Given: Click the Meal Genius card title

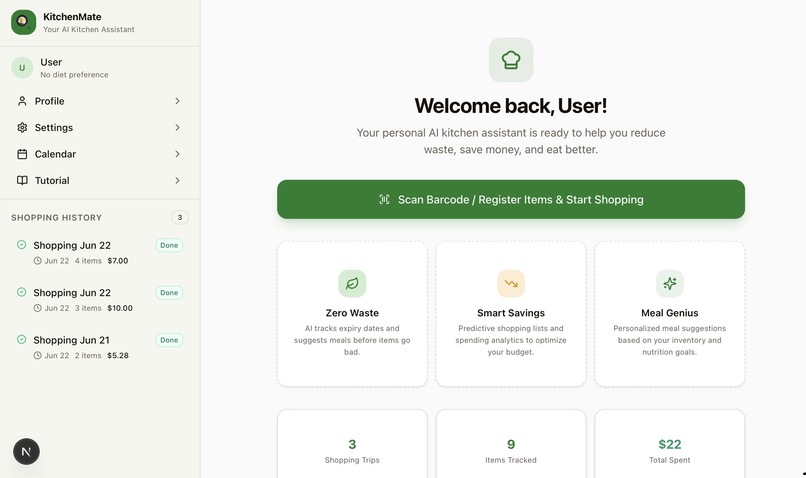Looking at the screenshot, I should click(670, 313).
